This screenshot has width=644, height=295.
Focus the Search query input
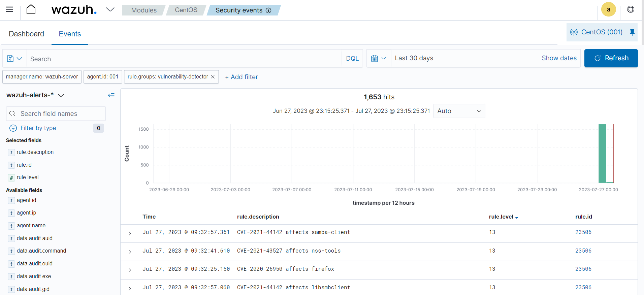coord(184,59)
